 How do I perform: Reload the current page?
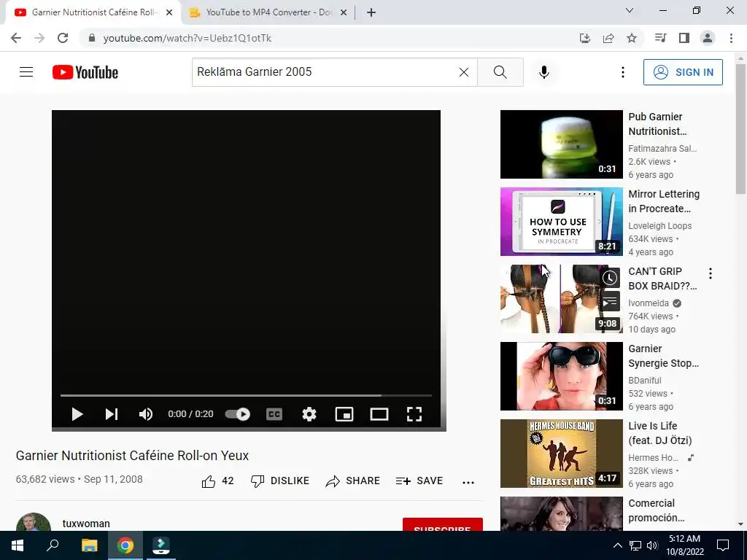click(63, 38)
